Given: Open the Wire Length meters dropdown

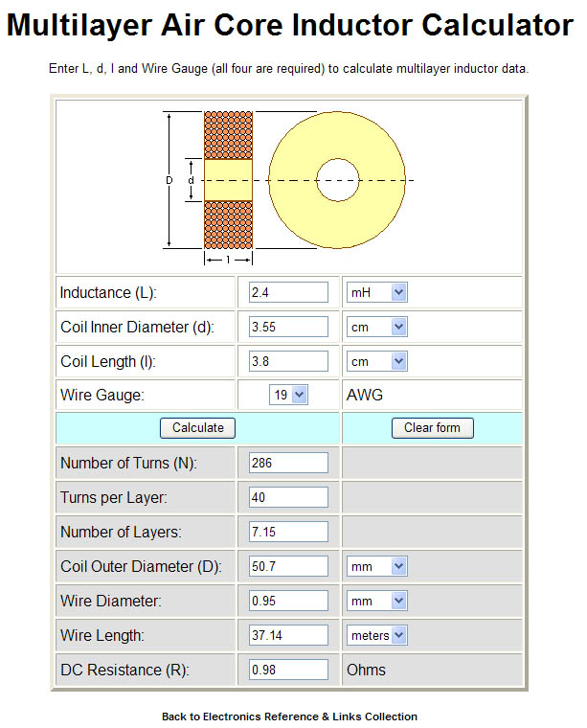Looking at the screenshot, I should click(376, 635).
